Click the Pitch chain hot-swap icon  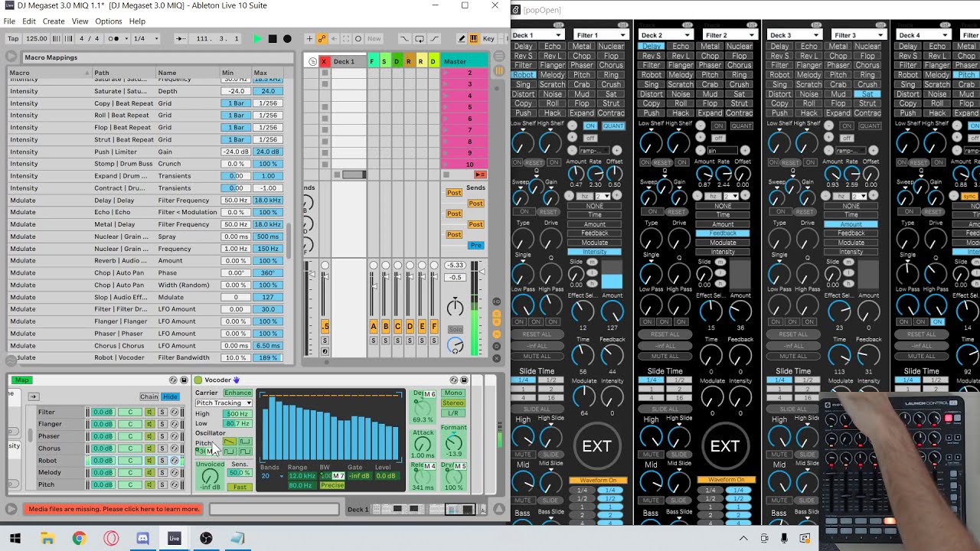click(x=174, y=484)
